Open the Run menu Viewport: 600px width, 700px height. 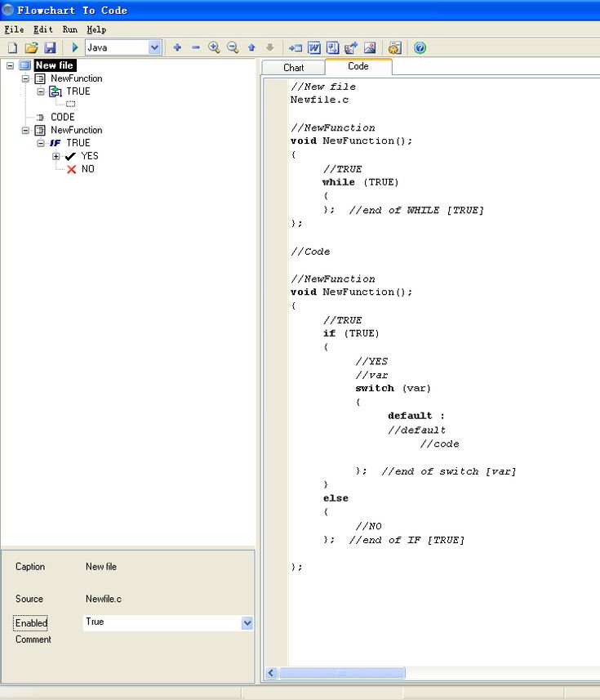click(x=70, y=29)
